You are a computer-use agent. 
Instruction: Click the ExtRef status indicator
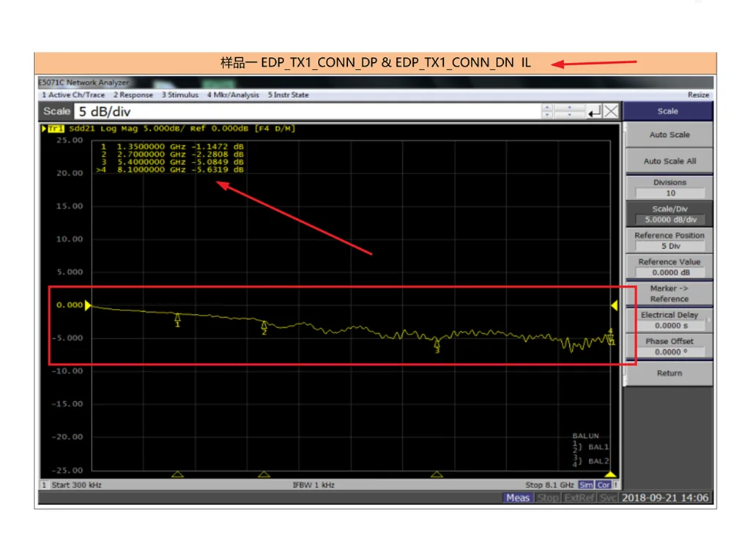[579, 498]
